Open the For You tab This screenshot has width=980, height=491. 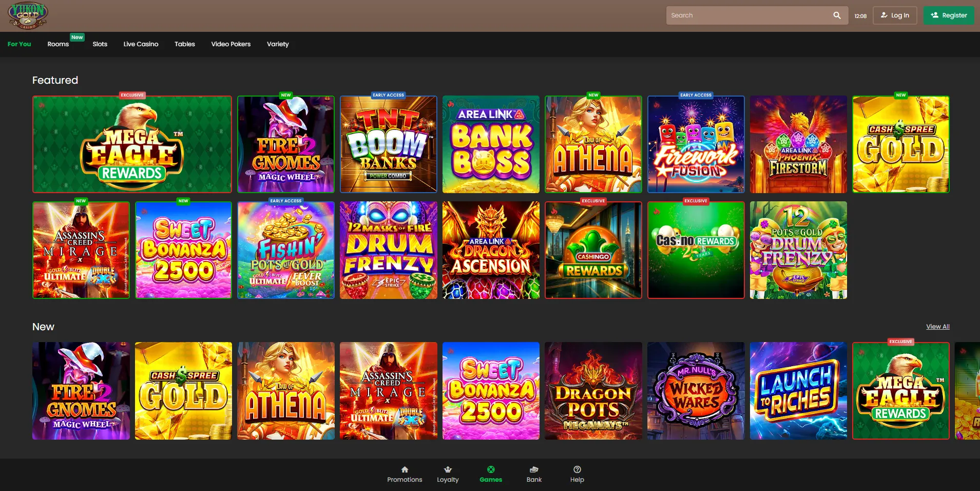[20, 44]
